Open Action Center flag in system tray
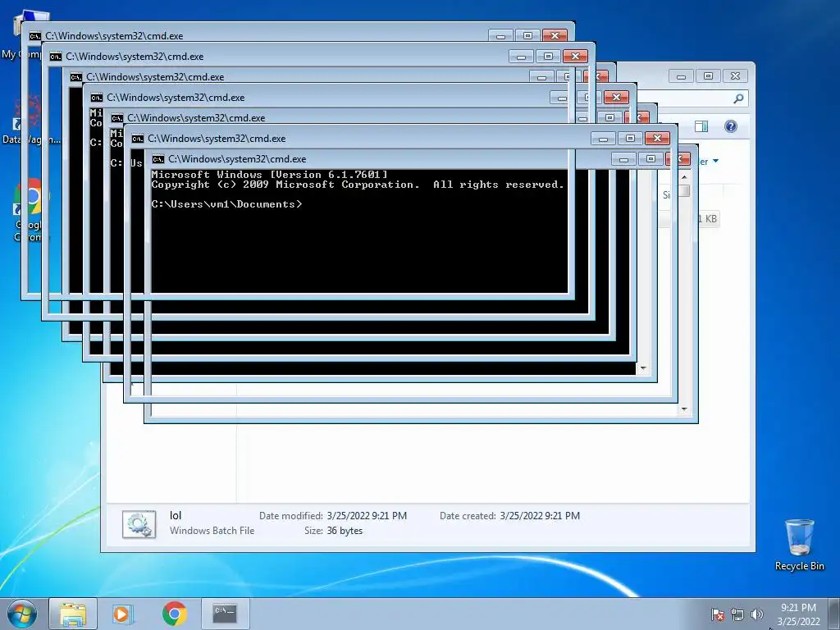Image resolution: width=840 pixels, height=630 pixels. click(717, 614)
